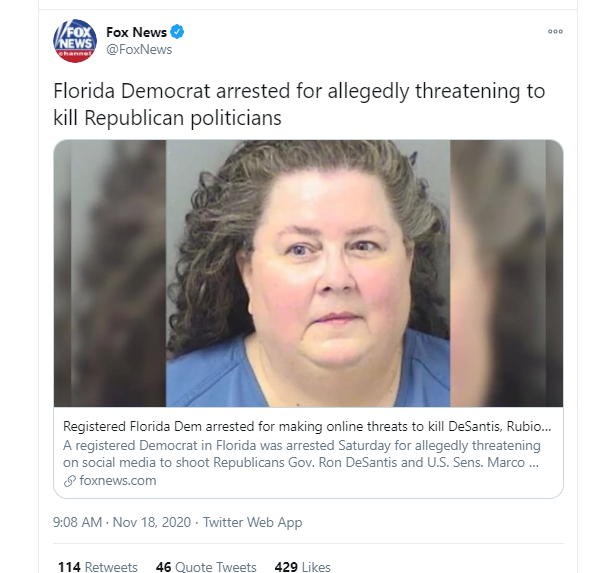
Task: Click the blurred right strip of the card image
Action: click(x=506, y=273)
